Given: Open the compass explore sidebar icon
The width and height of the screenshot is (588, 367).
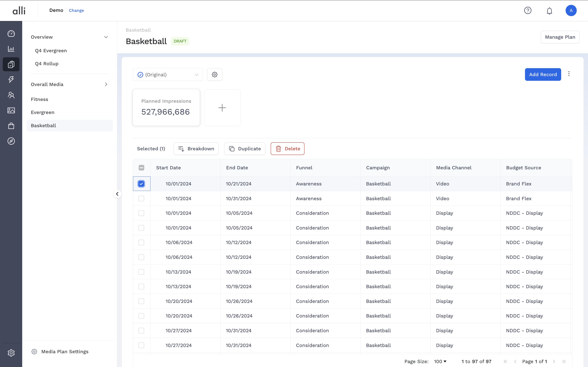Looking at the screenshot, I should [x=11, y=141].
